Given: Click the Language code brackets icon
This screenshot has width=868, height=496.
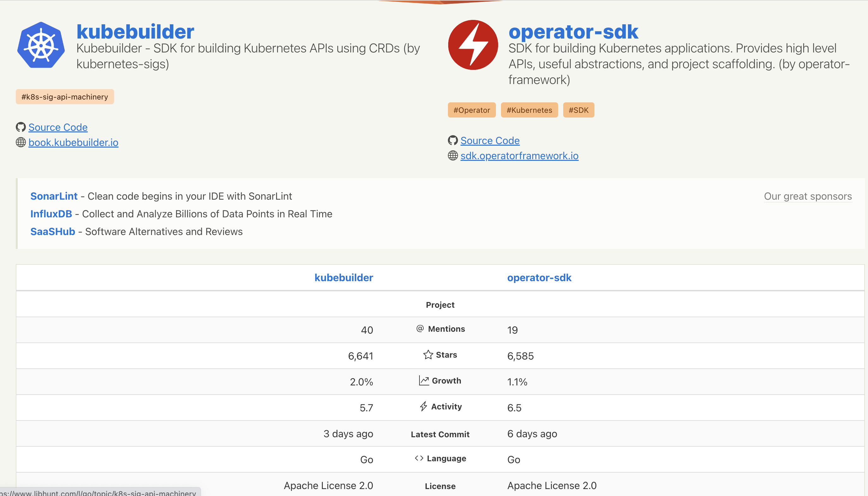Looking at the screenshot, I should (x=419, y=458).
